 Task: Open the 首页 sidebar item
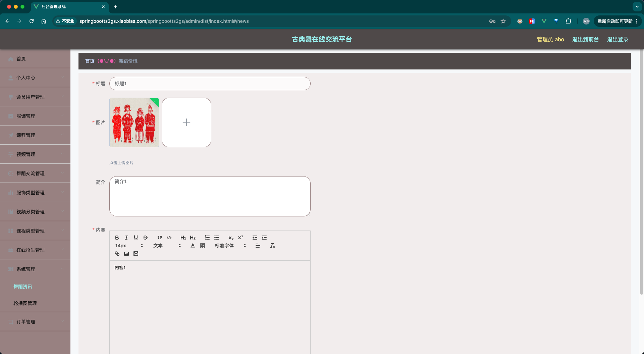(35, 59)
